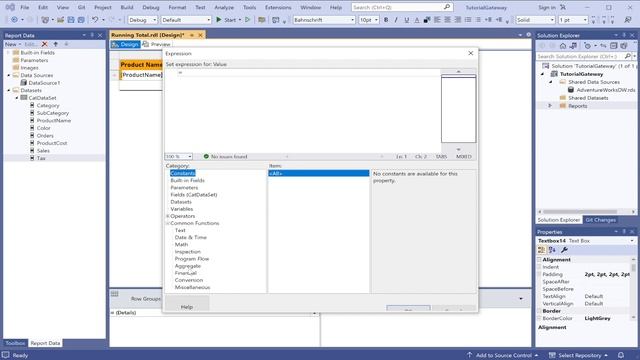Switch to the Git Changes tab
The width and height of the screenshot is (640, 360).
[600, 220]
